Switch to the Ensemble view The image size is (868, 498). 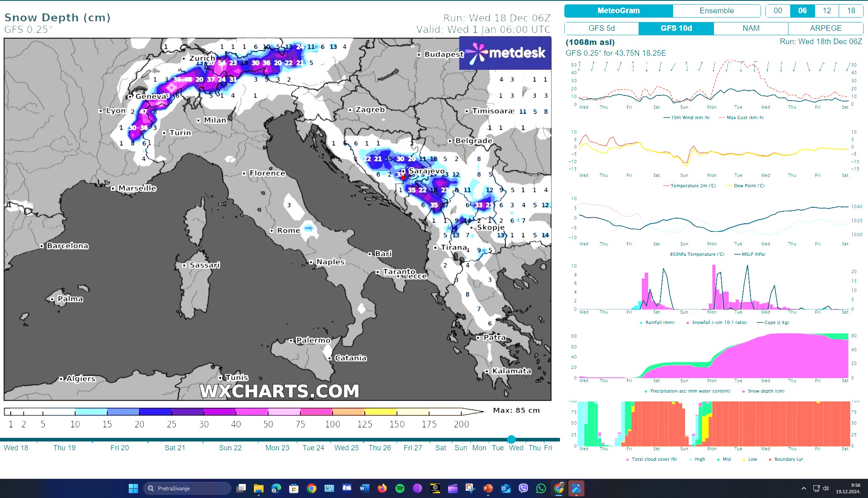coord(716,11)
